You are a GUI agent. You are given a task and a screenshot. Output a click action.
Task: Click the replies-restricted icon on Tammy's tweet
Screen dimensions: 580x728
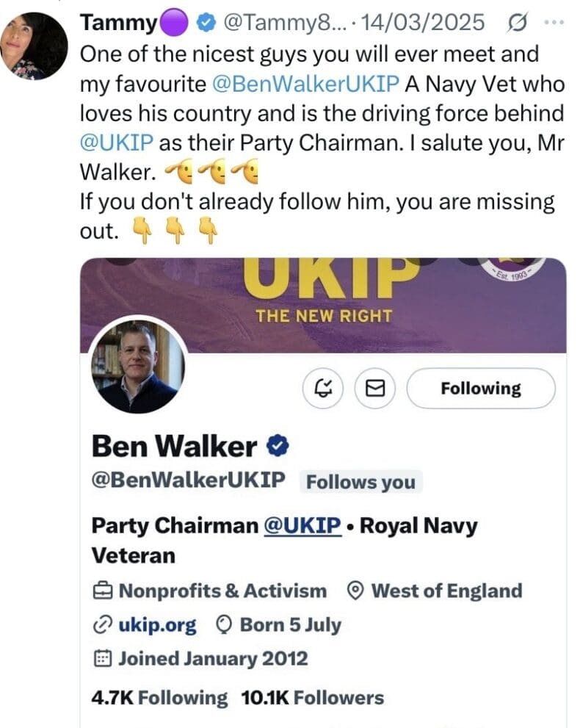(x=517, y=22)
